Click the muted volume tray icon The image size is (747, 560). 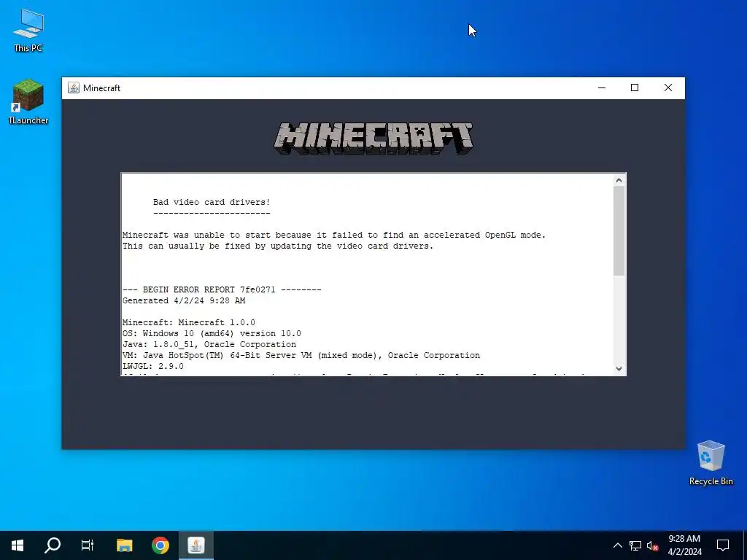point(653,545)
